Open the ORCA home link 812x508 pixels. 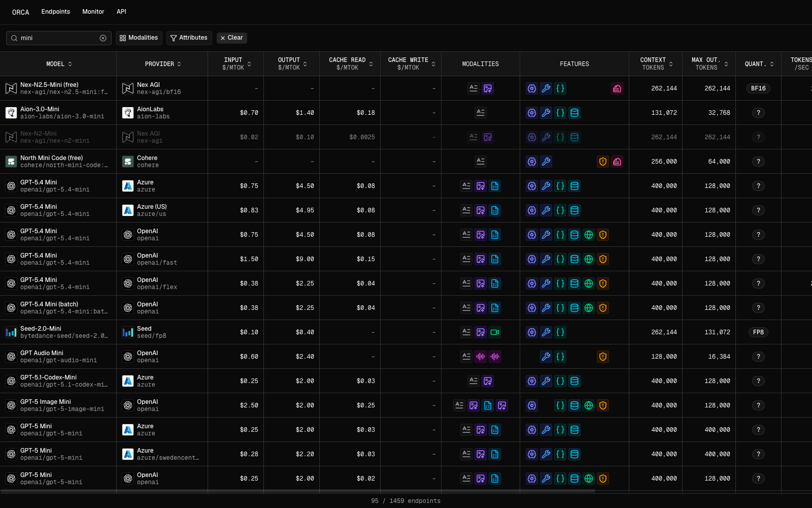pyautogui.click(x=21, y=12)
